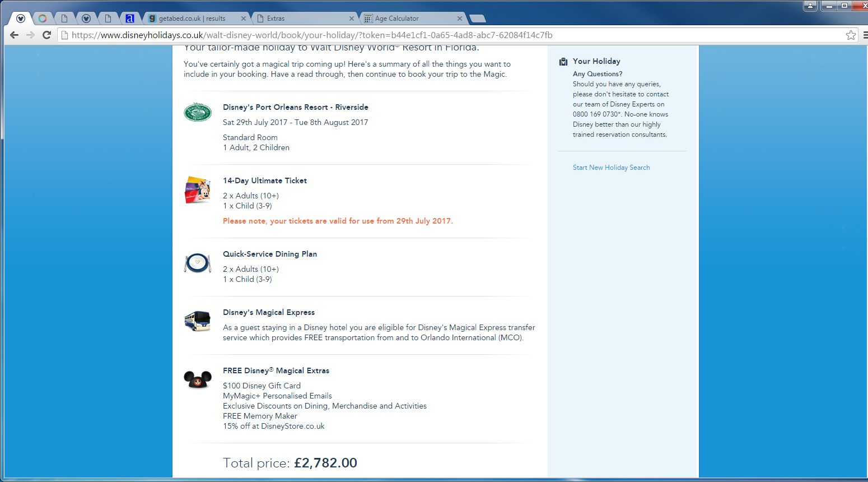The width and height of the screenshot is (868, 482).
Task: Close the getabed.co.uk results tab
Action: [x=244, y=18]
